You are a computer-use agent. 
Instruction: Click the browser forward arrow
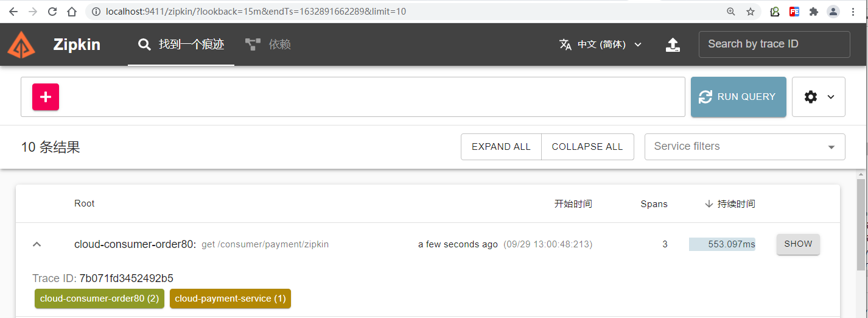(x=33, y=12)
